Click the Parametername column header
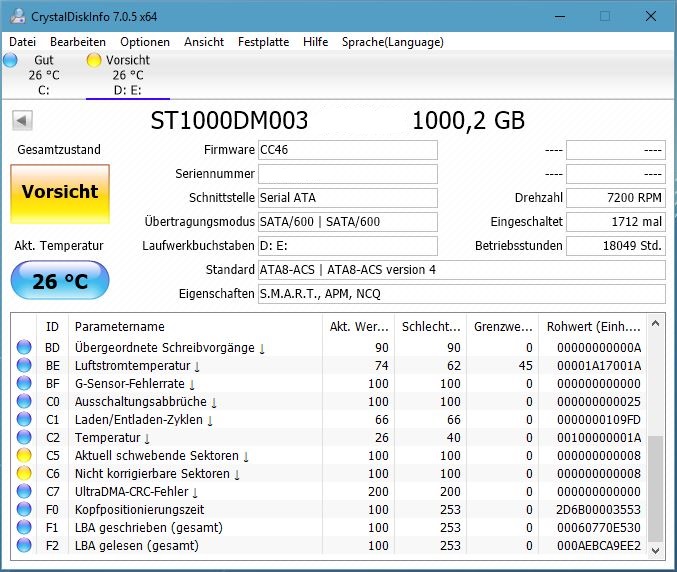The height and width of the screenshot is (572, 677). 195,326
